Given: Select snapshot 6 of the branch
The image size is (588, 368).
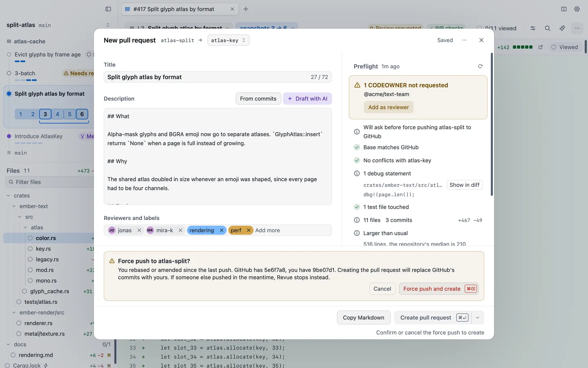Looking at the screenshot, I should tap(82, 114).
